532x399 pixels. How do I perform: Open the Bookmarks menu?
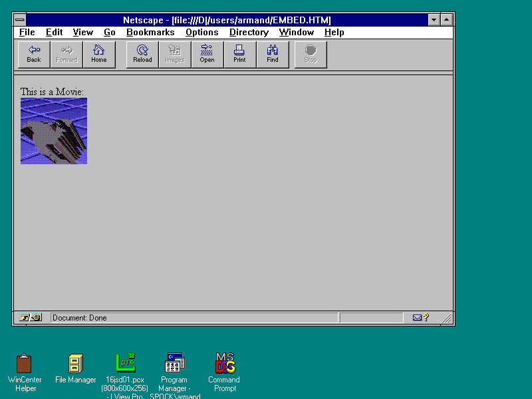tap(150, 32)
